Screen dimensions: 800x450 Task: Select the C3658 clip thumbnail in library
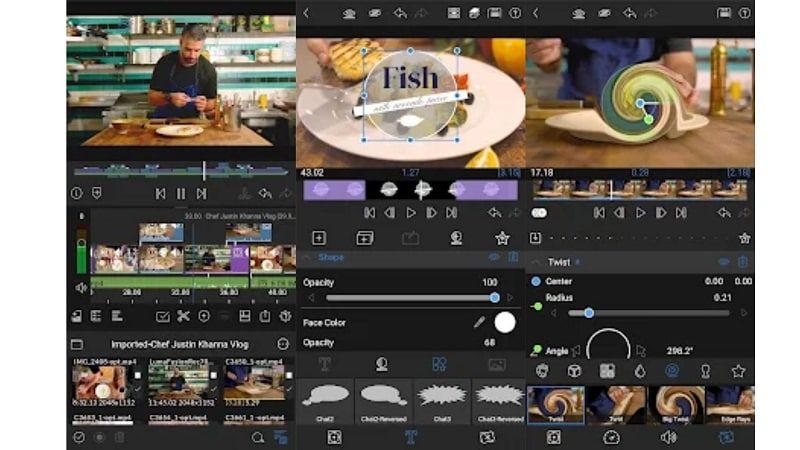point(254,383)
